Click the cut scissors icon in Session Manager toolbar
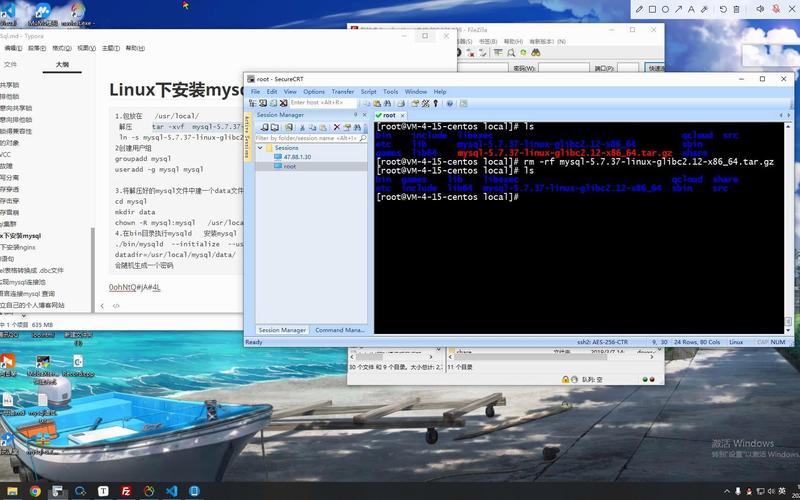This screenshot has width=800, height=500. click(x=302, y=127)
